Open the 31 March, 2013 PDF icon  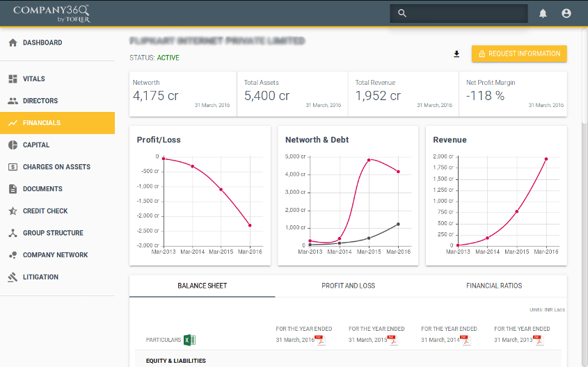coord(538,340)
